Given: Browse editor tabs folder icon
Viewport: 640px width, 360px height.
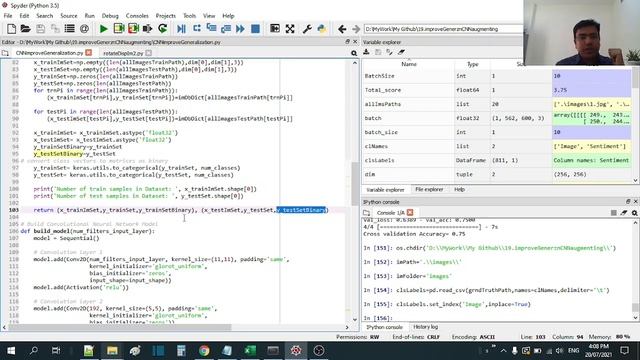Looking at the screenshot, I should click(x=5, y=53).
